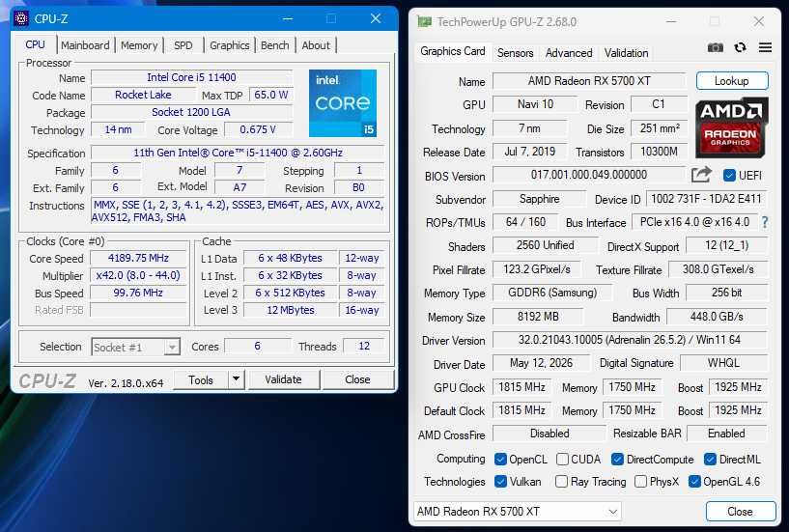
Task: Toggle the CUDA checkbox
Action: pyautogui.click(x=563, y=460)
